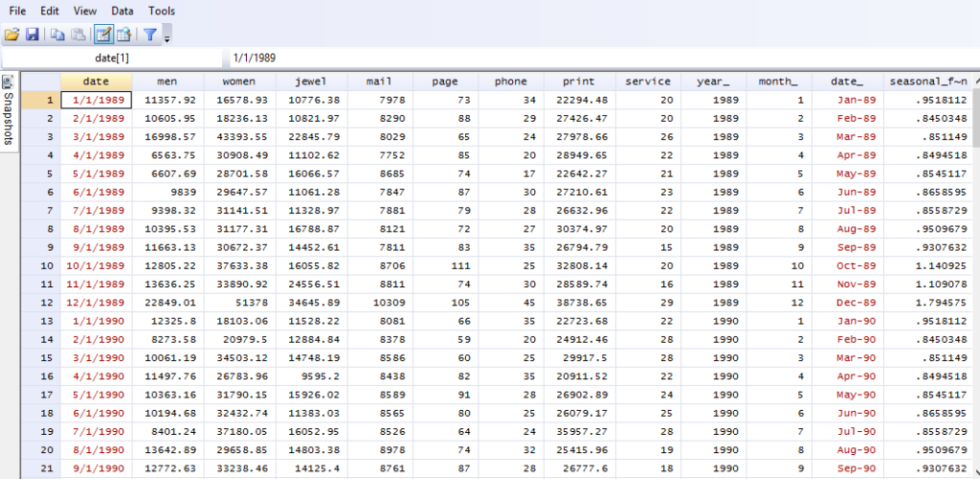This screenshot has height=479, width=980.
Task: Expand the toolbar options arrow
Action: pos(167,37)
